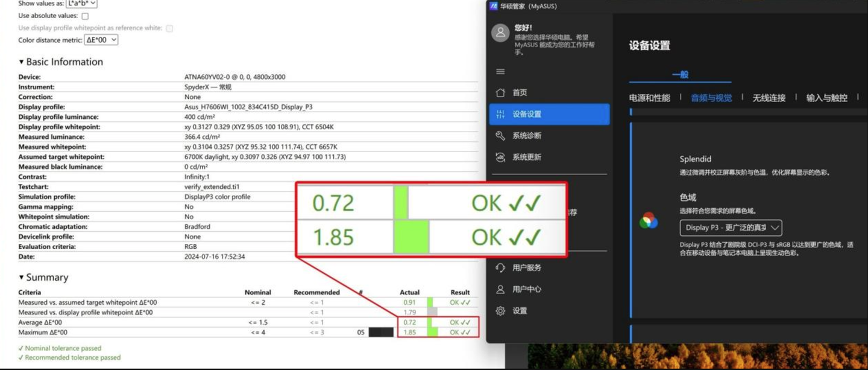Click the Result column header

(460, 292)
